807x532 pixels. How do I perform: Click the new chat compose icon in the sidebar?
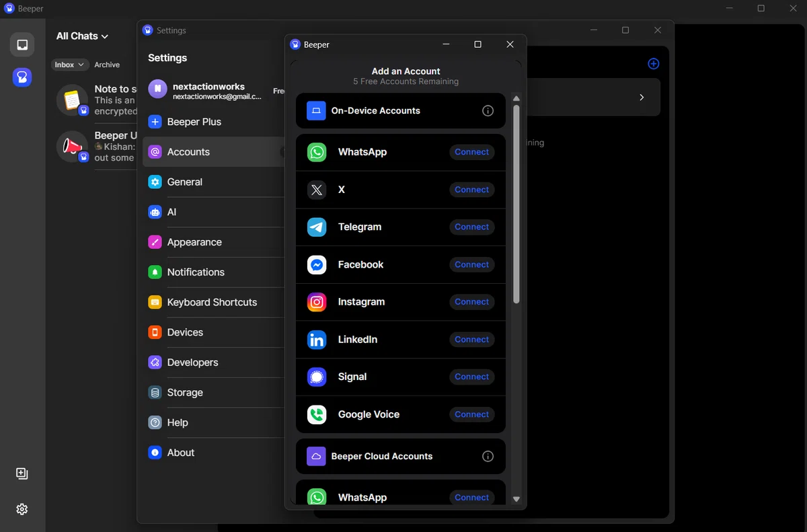[22, 473]
